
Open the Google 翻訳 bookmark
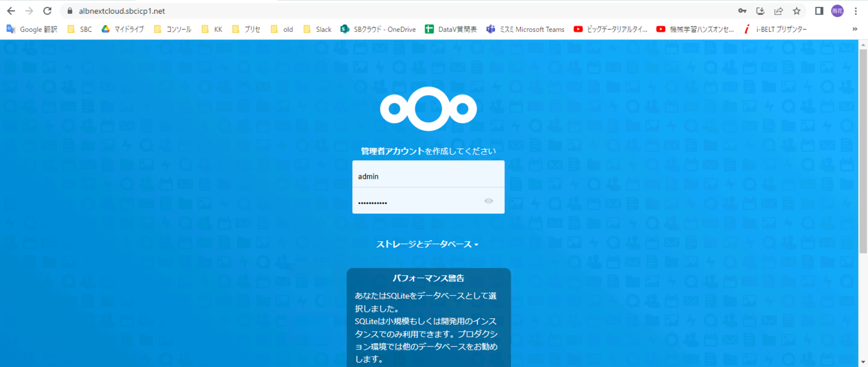click(32, 29)
